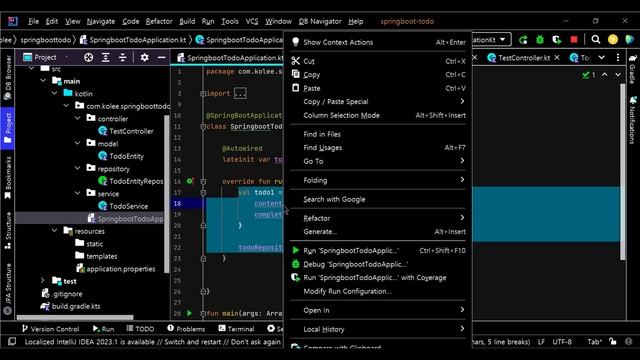Open the Structure side tool window
Image resolution: width=640 pixels, height=360 pixels.
pos(7,231)
